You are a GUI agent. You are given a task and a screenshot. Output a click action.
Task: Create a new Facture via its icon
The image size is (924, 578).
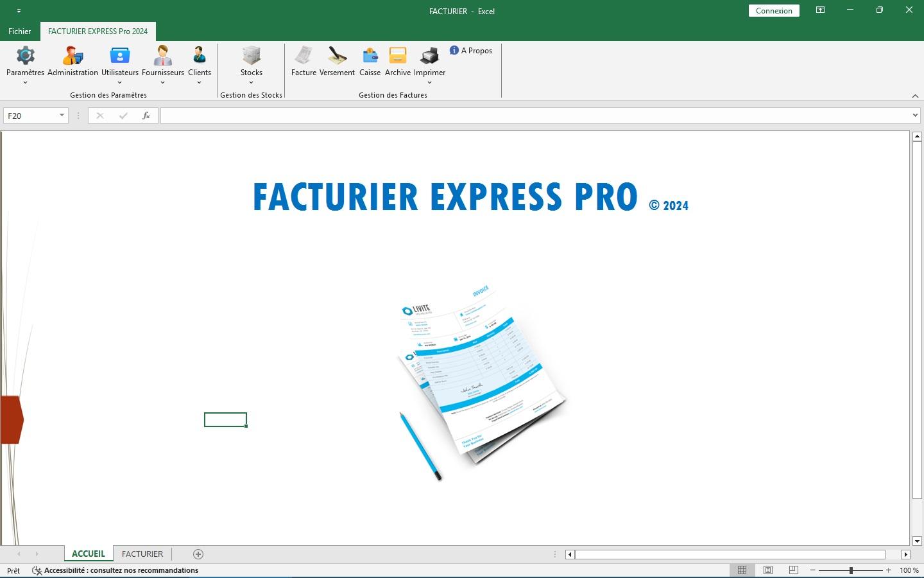pos(304,56)
